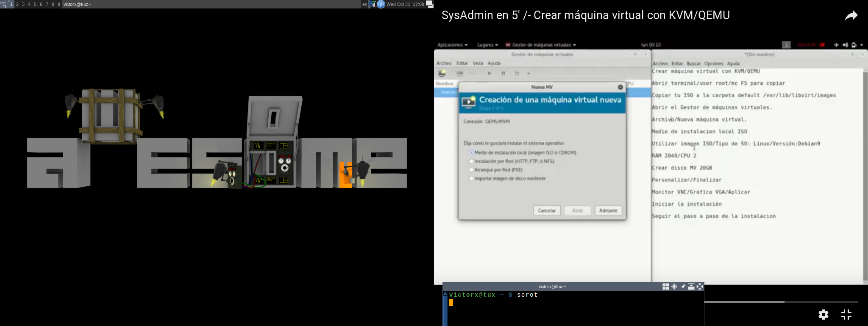The height and width of the screenshot is (326, 868).
Task: Open Ayuda menu in the Gestor window
Action: click(x=494, y=63)
